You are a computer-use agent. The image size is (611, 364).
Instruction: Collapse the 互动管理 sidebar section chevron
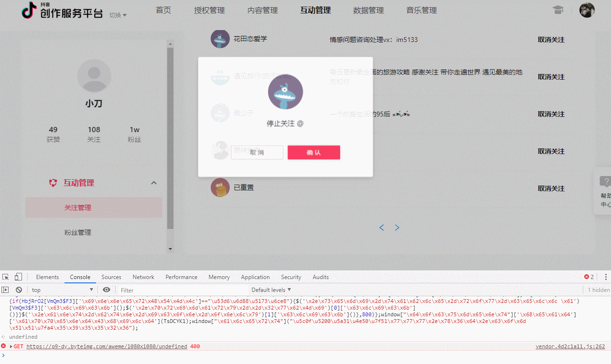pos(154,183)
